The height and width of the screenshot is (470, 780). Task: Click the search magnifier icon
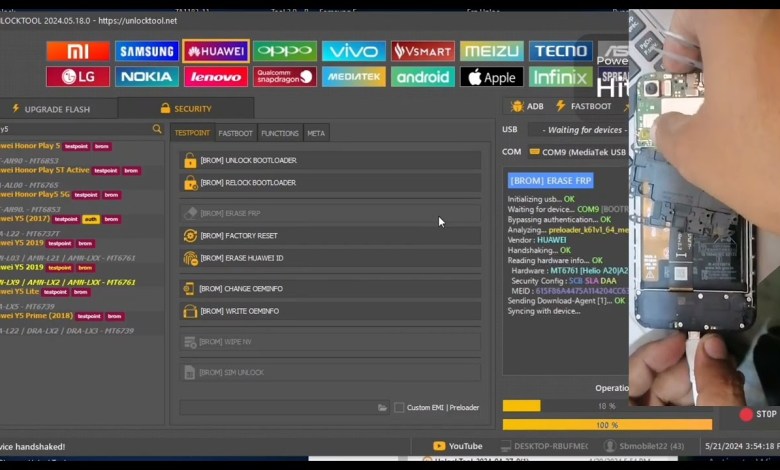[157, 129]
